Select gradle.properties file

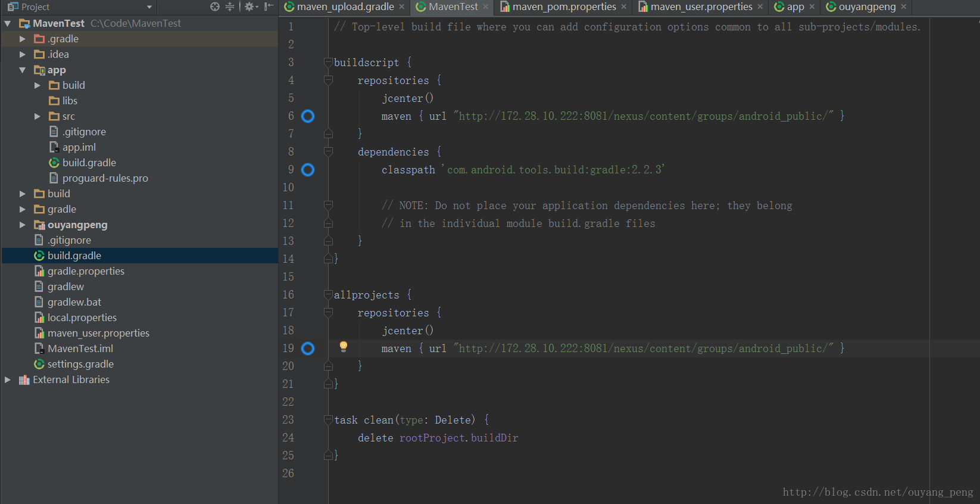coord(86,271)
